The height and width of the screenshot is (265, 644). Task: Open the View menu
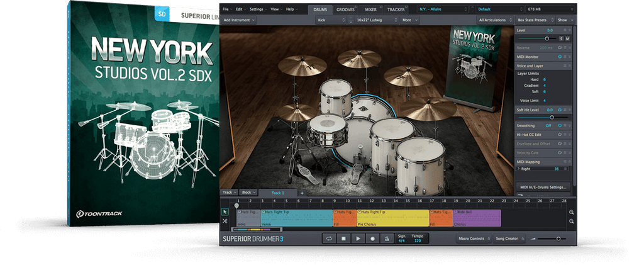[x=276, y=9]
